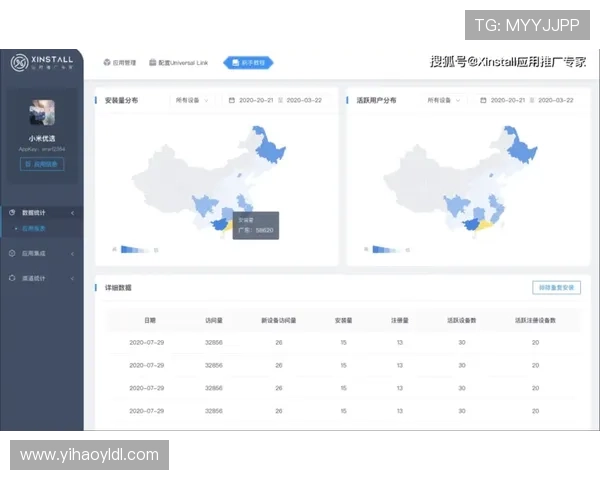
Task: Click the 活跃用户分布 panel title
Action: tap(376, 100)
